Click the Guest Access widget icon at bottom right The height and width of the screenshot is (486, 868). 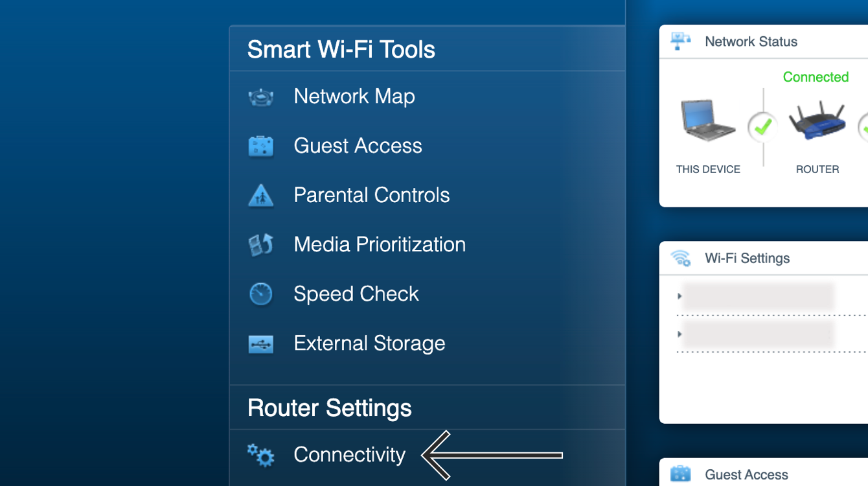pyautogui.click(x=681, y=474)
